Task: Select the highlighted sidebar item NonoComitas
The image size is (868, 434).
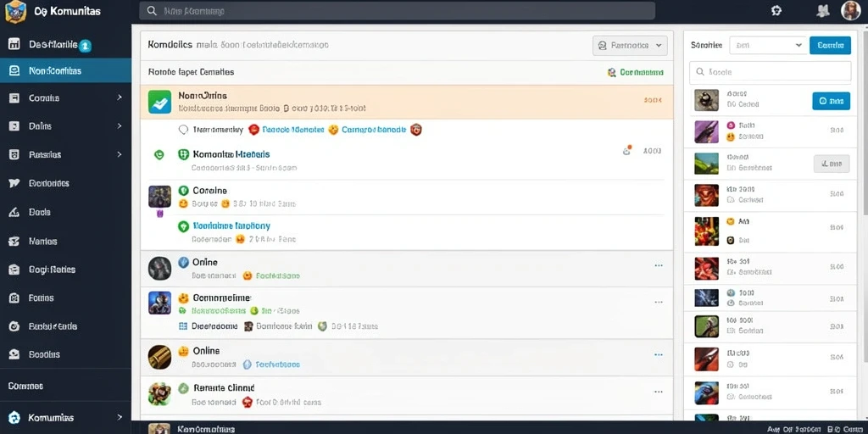Action: 66,71
